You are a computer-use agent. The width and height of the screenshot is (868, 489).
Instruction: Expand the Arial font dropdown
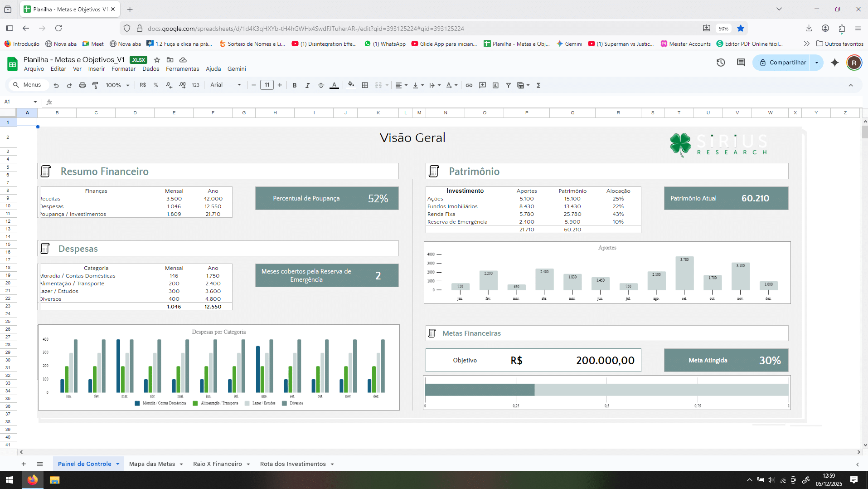coord(226,85)
